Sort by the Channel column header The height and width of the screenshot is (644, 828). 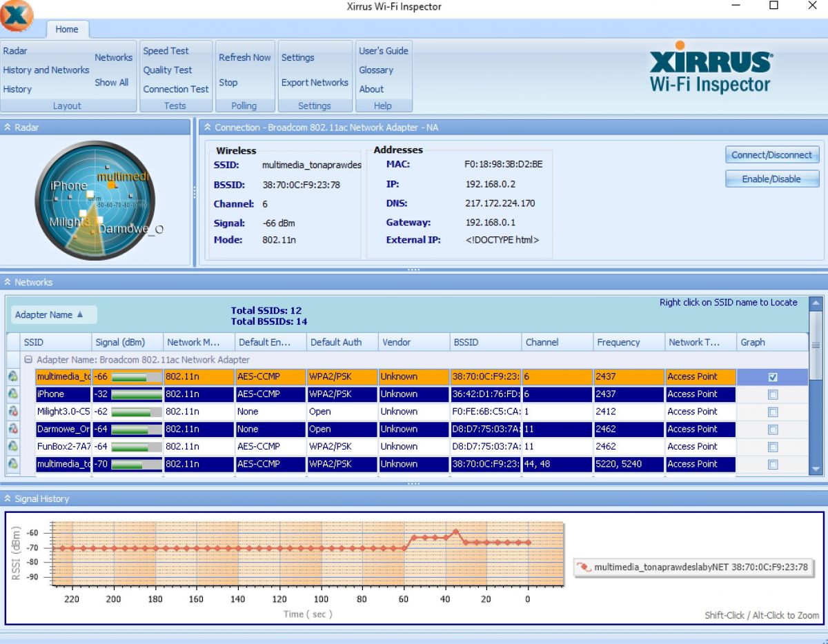[558, 342]
